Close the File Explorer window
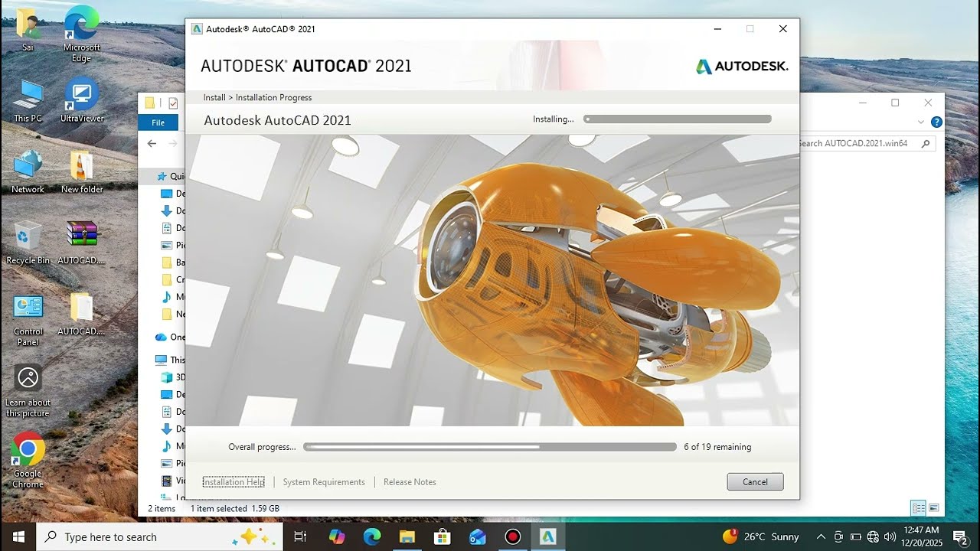This screenshot has width=980, height=551. (928, 103)
